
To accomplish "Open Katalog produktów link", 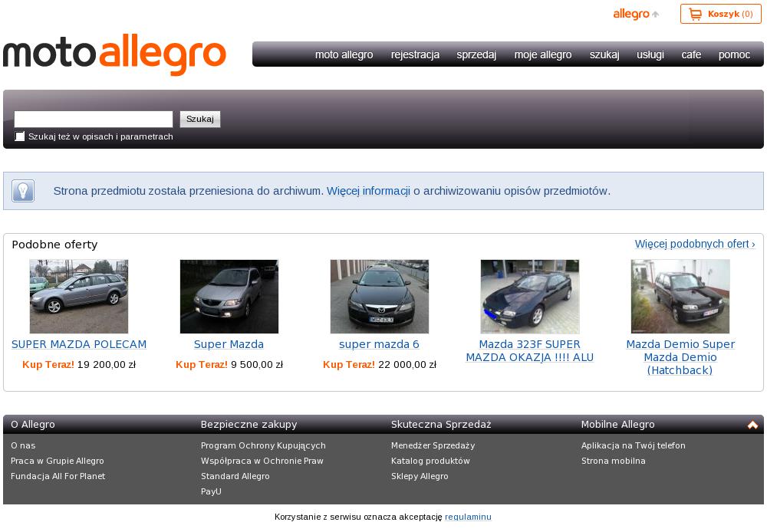I will click(430, 461).
